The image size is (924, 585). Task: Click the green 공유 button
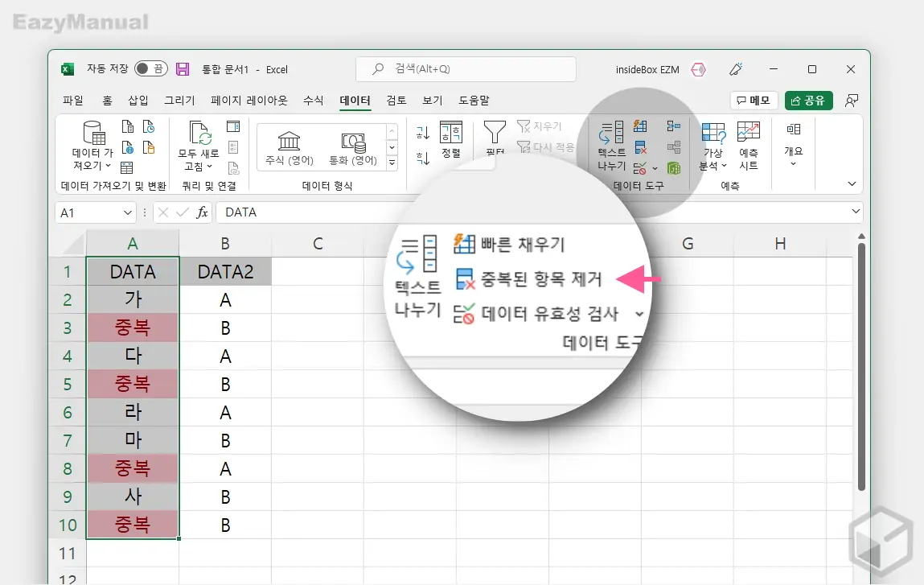(808, 101)
